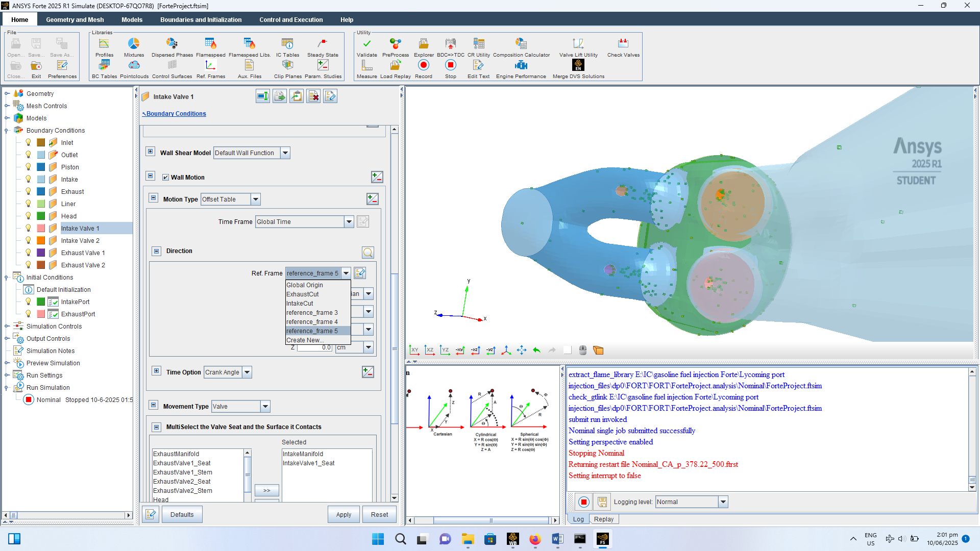Viewport: 980px width, 551px height.
Task: Toggle visibility bulb for Exhaust
Action: point(29,191)
